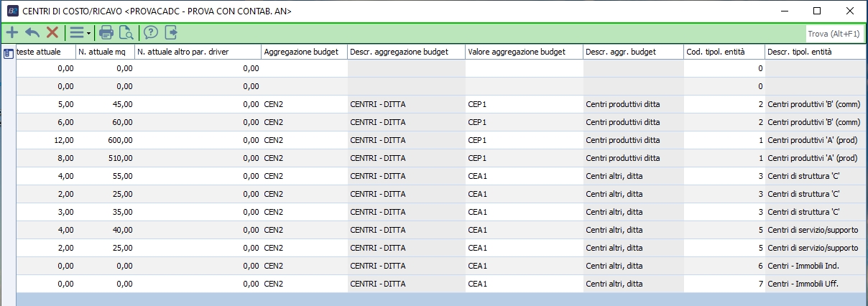Click the print icon in the toolbar

tap(106, 32)
